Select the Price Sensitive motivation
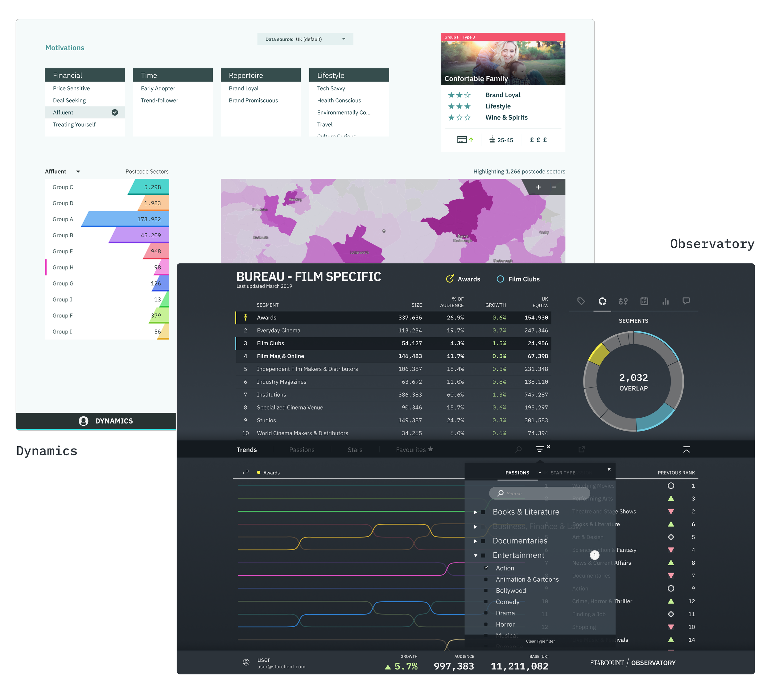 pyautogui.click(x=72, y=88)
